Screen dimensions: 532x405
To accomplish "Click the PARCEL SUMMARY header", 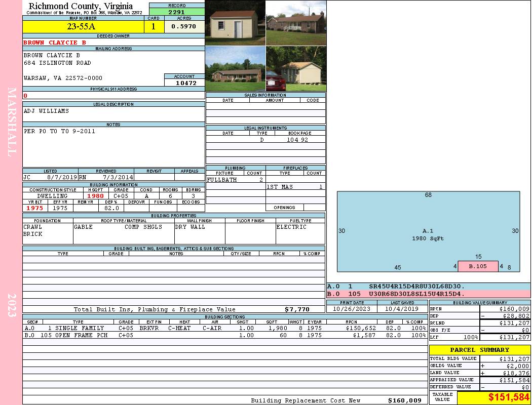I will (479, 350).
